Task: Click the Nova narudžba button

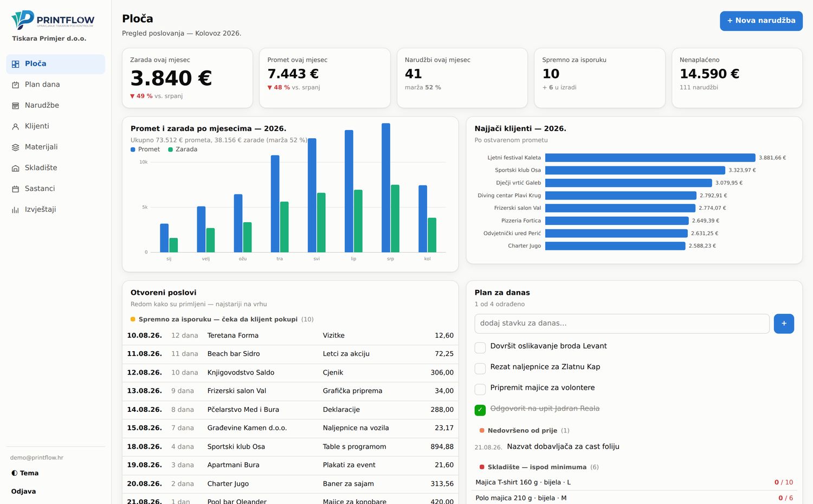Action: [x=761, y=21]
